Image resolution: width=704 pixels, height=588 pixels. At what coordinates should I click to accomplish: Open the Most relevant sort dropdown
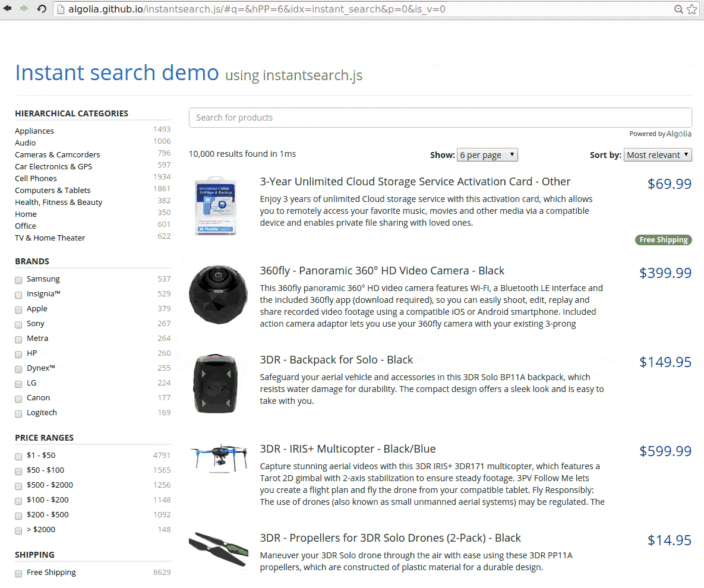[x=658, y=155]
